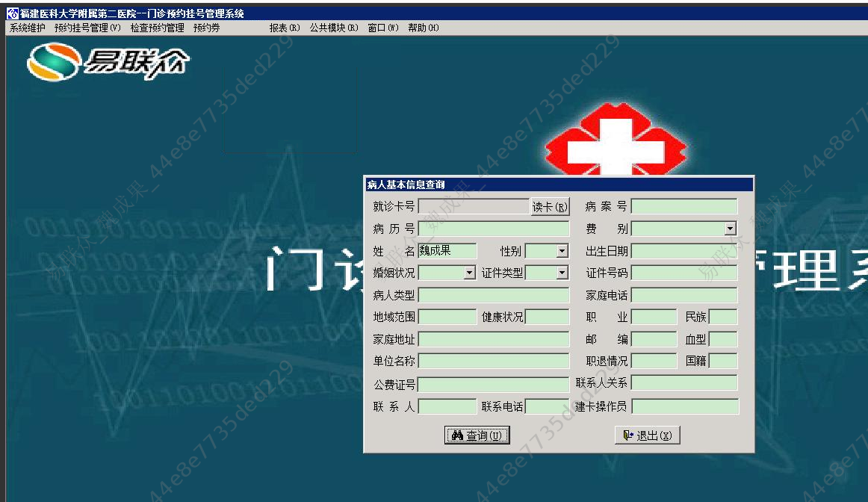Focus the 建卡操作员 input field
This screenshot has width=868, height=502.
[x=685, y=406]
